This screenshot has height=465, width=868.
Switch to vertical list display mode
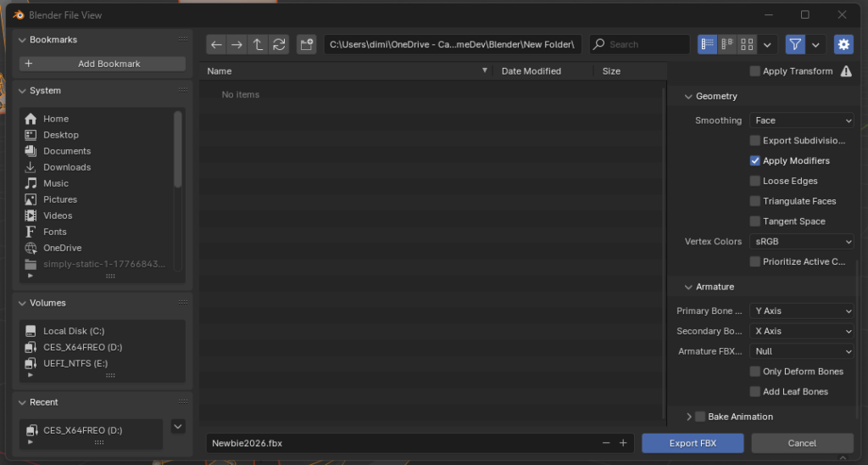coord(707,44)
